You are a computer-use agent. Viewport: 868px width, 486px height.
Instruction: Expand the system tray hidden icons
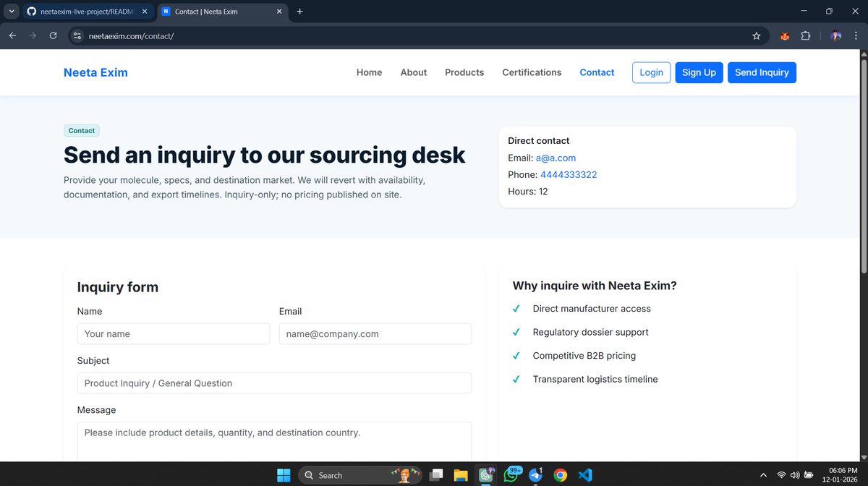[x=763, y=474]
